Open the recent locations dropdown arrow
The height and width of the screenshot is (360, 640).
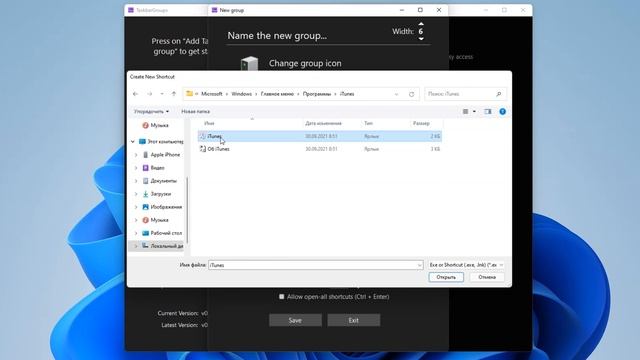[162, 94]
